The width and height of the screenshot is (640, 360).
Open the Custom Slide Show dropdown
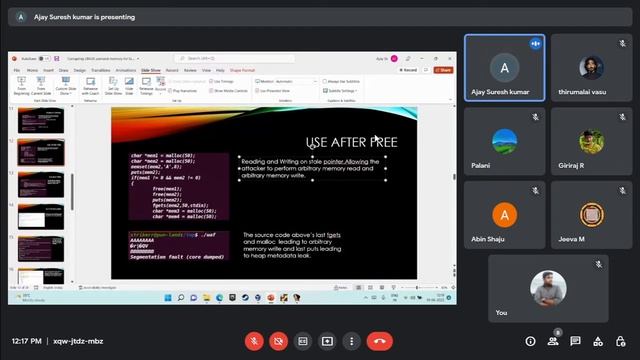pyautogui.click(x=66, y=86)
